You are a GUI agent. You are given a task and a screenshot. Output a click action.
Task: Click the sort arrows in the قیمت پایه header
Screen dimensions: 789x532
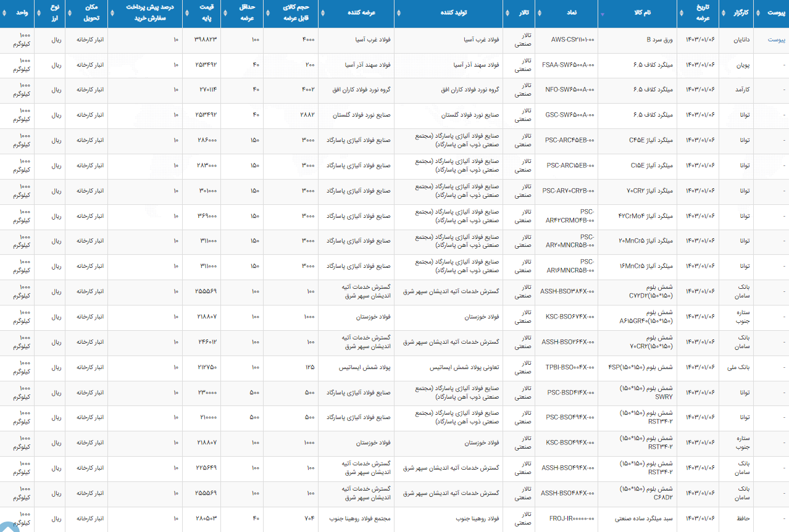click(188, 14)
